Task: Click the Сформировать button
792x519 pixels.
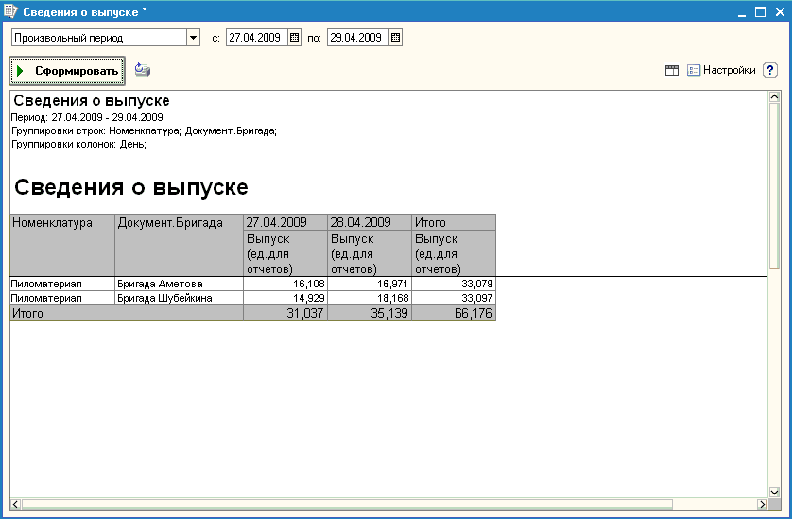Action: 67,71
